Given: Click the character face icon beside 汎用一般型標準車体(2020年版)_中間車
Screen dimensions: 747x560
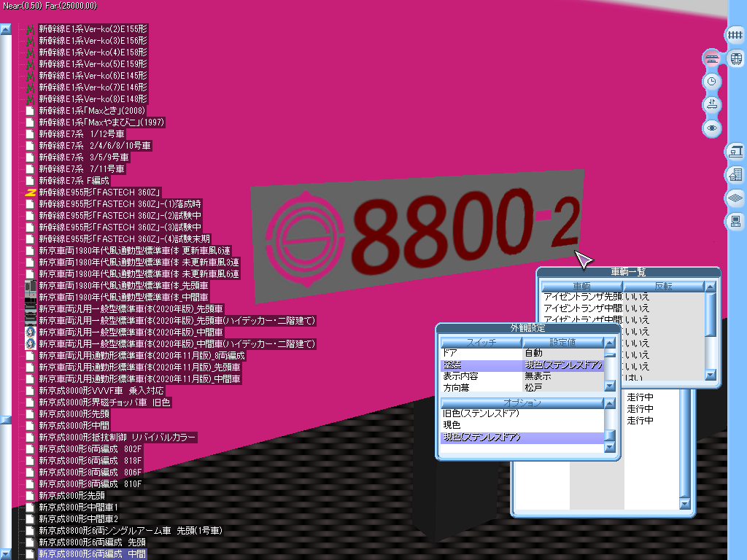Looking at the screenshot, I should [31, 332].
